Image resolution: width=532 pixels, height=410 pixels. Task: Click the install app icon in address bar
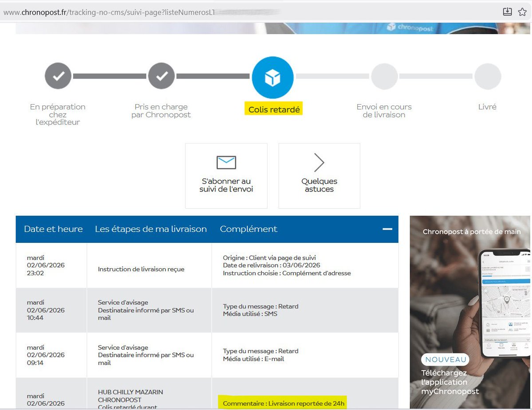[x=507, y=12]
